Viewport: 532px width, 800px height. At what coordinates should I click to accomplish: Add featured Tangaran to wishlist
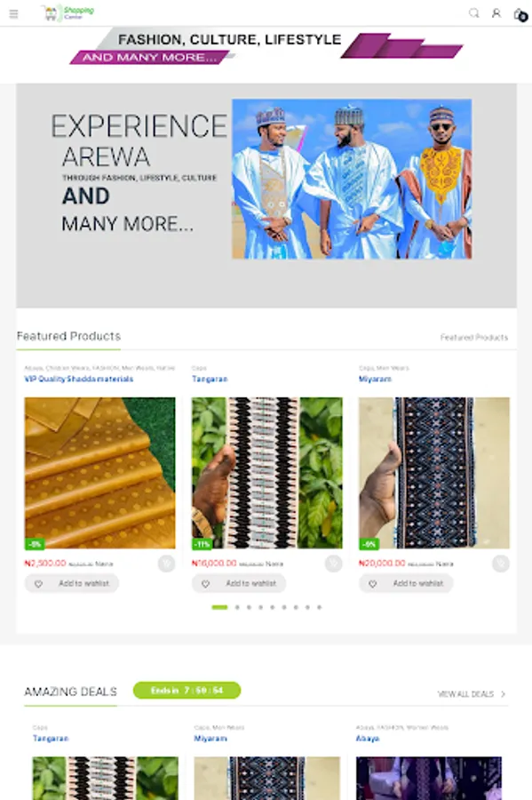(239, 583)
